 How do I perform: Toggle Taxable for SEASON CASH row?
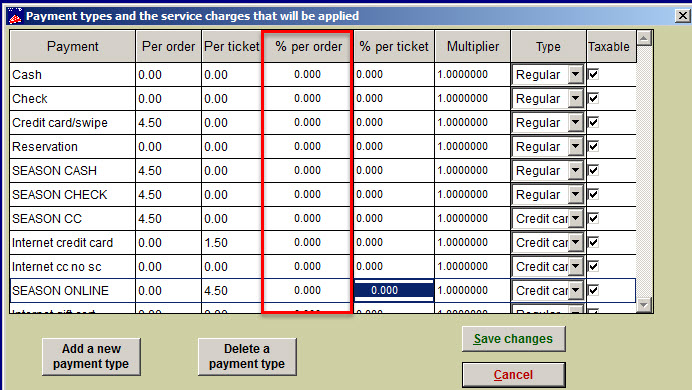click(594, 170)
